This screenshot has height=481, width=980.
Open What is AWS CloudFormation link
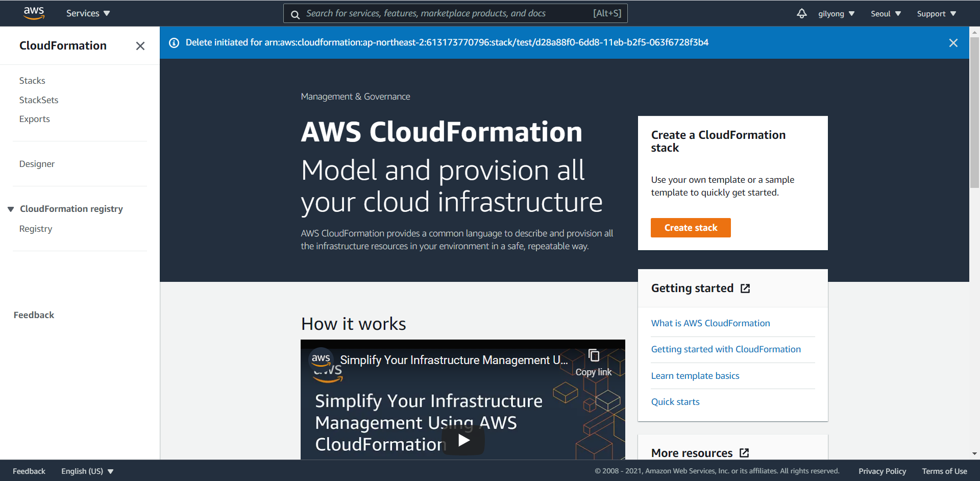click(710, 323)
